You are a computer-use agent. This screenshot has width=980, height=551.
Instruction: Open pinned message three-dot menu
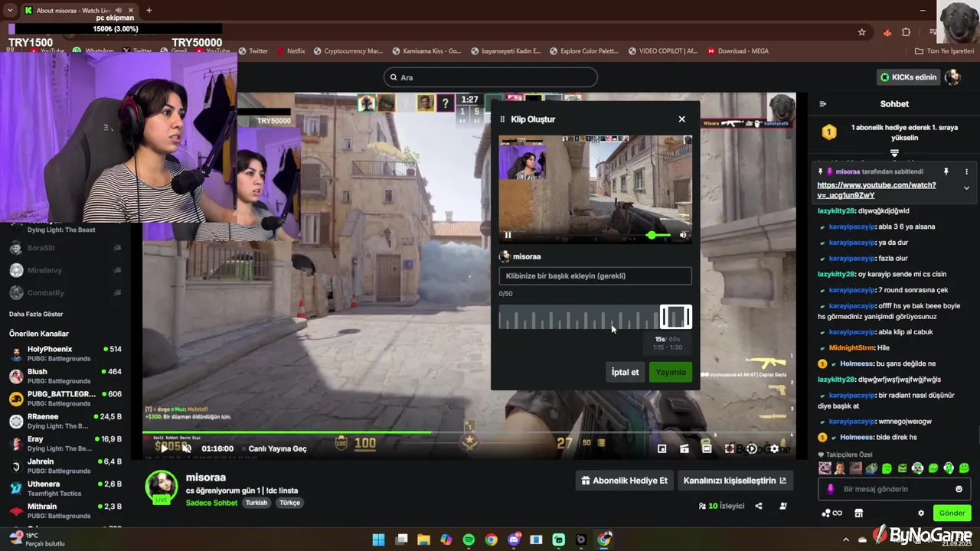[966, 172]
